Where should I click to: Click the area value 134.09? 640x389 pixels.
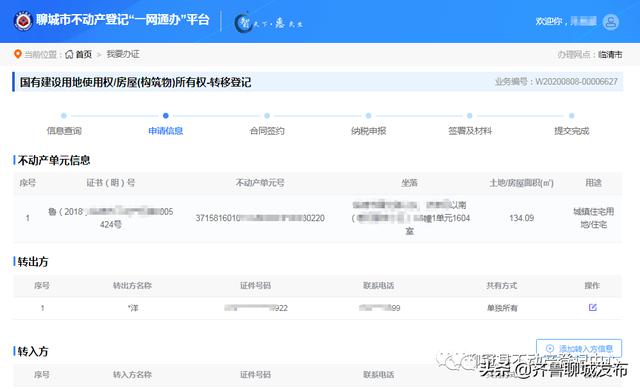coord(521,218)
